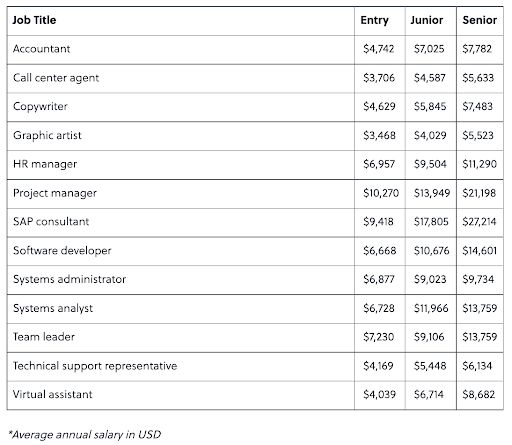512x445 pixels.
Task: Select the Entry column header
Action: [x=374, y=20]
